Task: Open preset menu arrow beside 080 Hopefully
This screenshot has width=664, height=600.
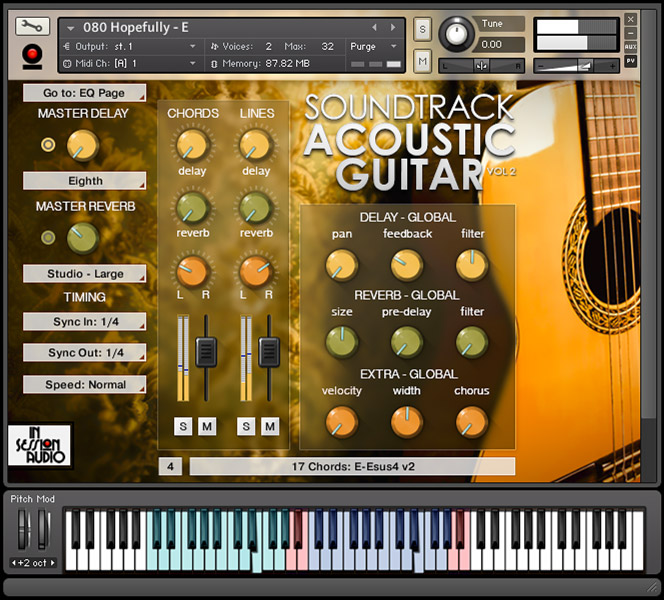Action: click(x=71, y=28)
